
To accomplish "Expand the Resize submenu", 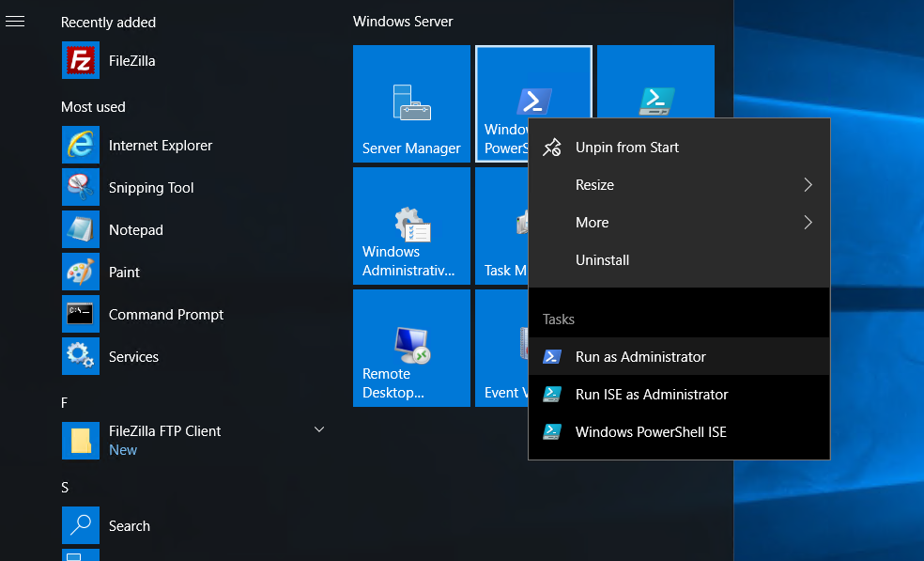I will (679, 184).
